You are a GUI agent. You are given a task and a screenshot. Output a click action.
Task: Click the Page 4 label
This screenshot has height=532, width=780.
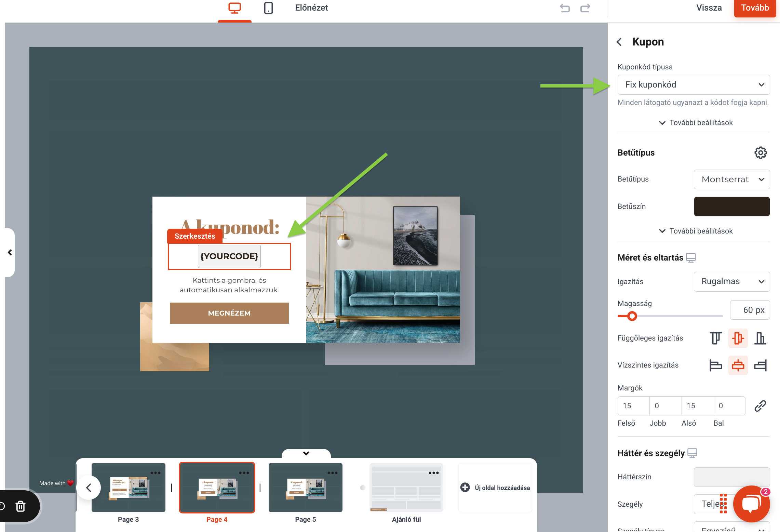click(x=217, y=519)
